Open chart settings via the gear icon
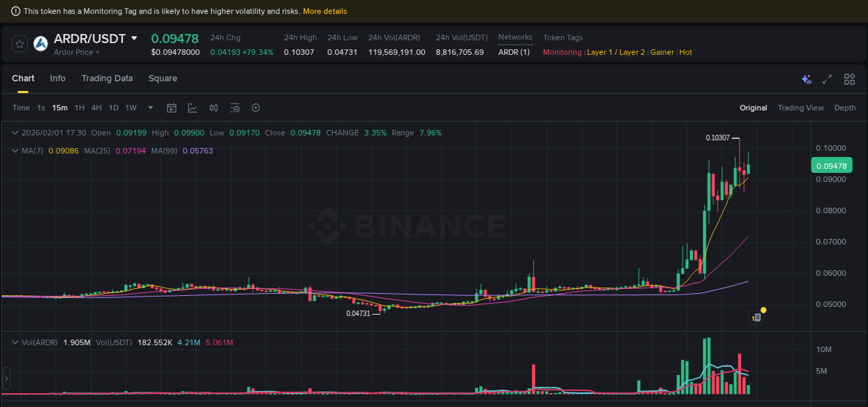The image size is (868, 407). [x=255, y=108]
